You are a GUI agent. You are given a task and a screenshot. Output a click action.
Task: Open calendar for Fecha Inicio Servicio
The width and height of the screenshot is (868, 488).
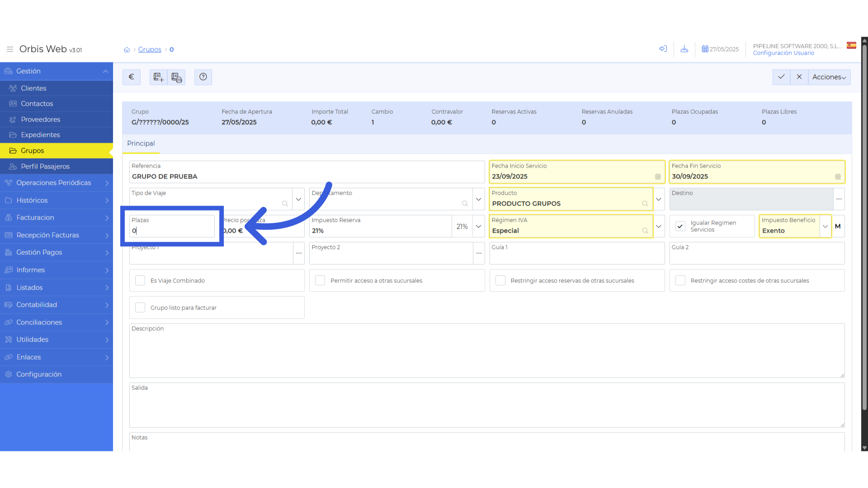pos(658,177)
